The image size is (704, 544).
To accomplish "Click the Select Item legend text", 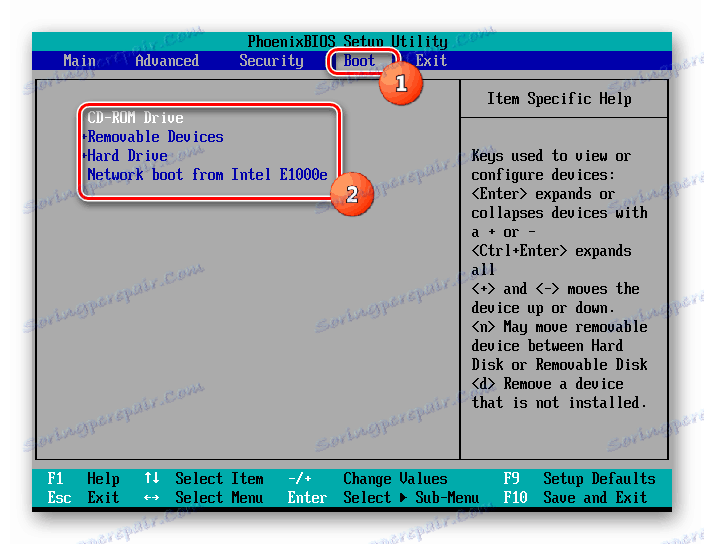I will pos(219,478).
